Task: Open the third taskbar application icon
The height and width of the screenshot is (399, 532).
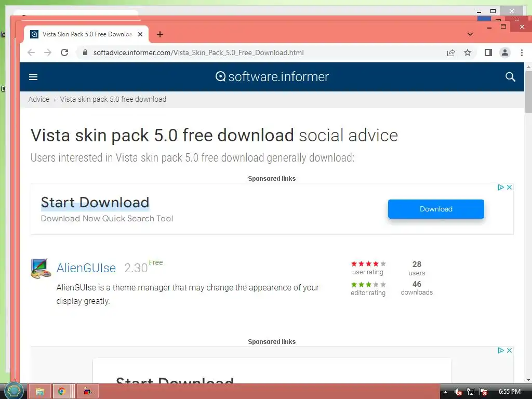Action: [x=87, y=392]
